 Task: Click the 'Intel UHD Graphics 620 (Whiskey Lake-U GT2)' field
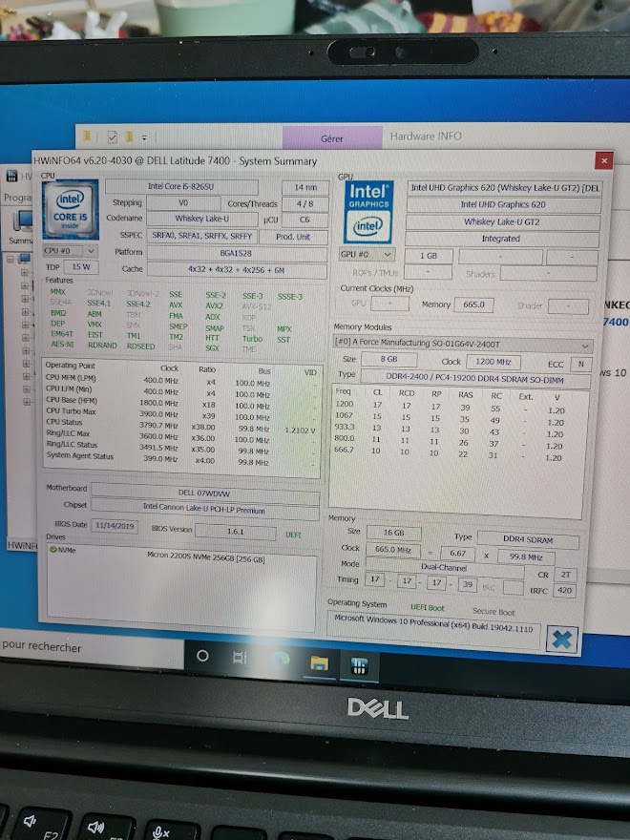tap(504, 188)
